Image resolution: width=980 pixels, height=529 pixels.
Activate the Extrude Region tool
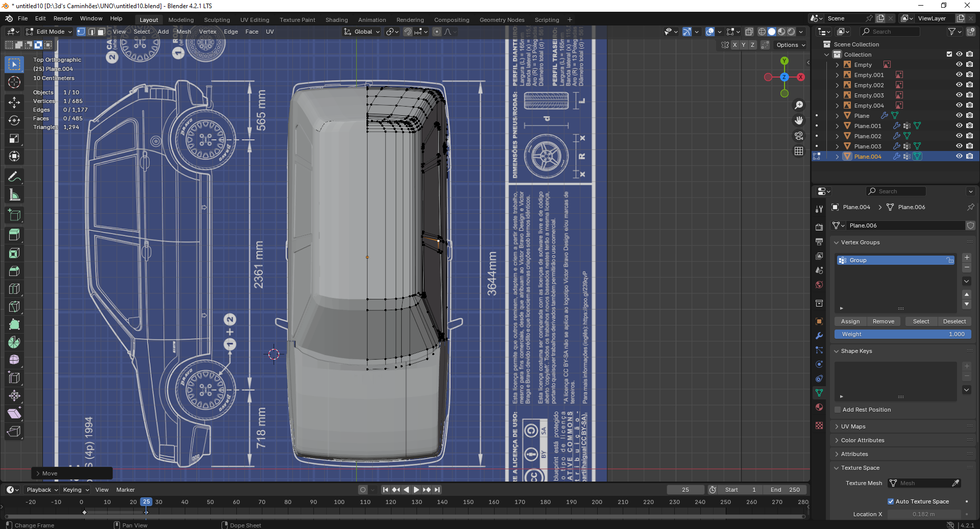pos(14,235)
